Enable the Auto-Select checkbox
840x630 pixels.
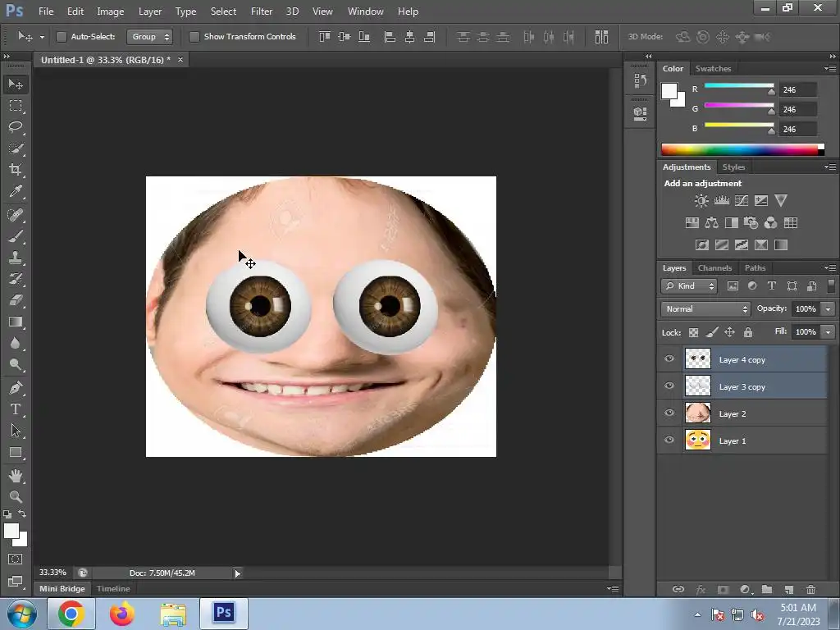point(62,37)
